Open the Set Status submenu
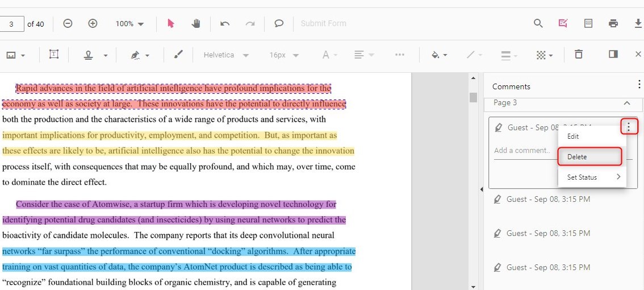The width and height of the screenshot is (644, 290). click(x=592, y=177)
